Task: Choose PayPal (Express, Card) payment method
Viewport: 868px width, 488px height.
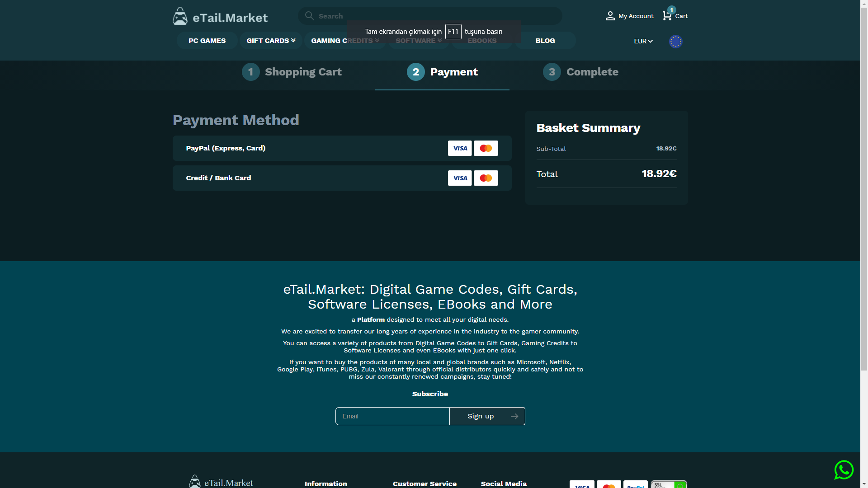Action: pyautogui.click(x=342, y=148)
